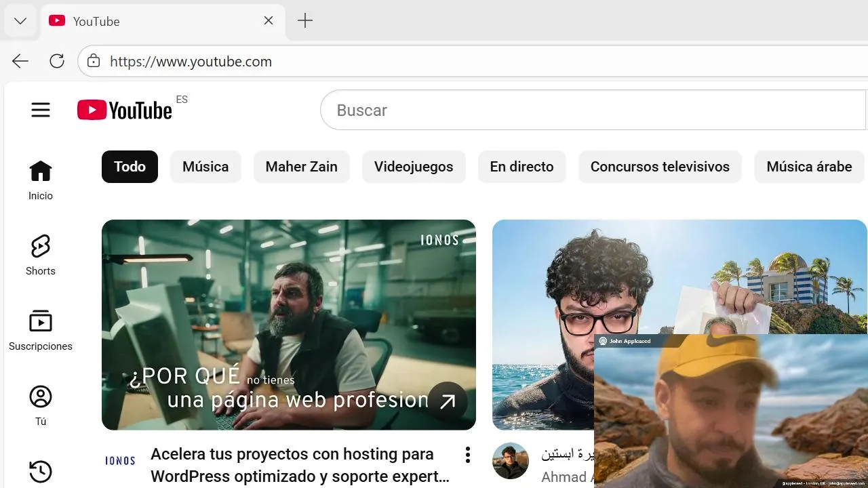
Task: Open the Tú profile section
Action: pos(41,406)
